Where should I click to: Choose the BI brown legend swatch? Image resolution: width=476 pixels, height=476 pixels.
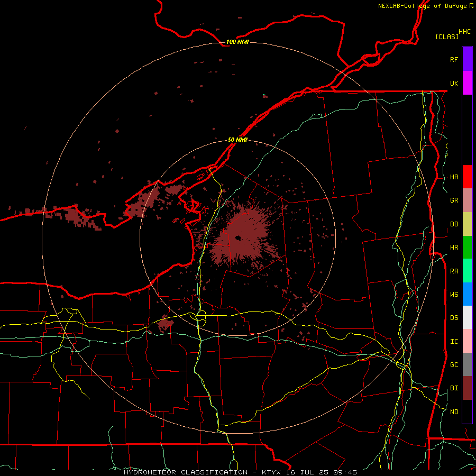(467, 388)
